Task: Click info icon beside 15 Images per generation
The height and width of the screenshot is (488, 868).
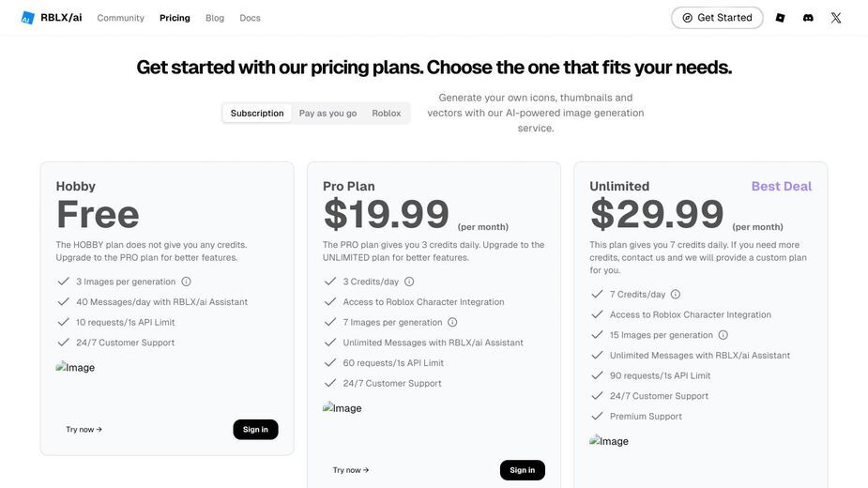Action: pyautogui.click(x=723, y=335)
